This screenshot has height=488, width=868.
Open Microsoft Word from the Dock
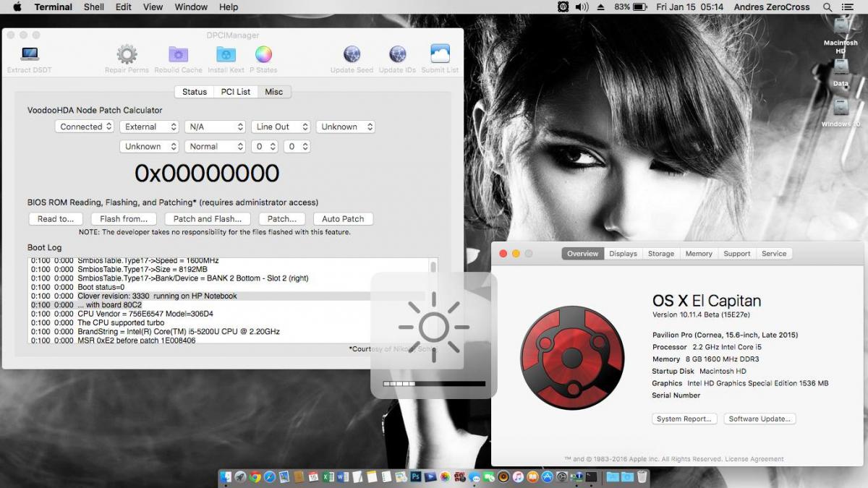(x=342, y=477)
